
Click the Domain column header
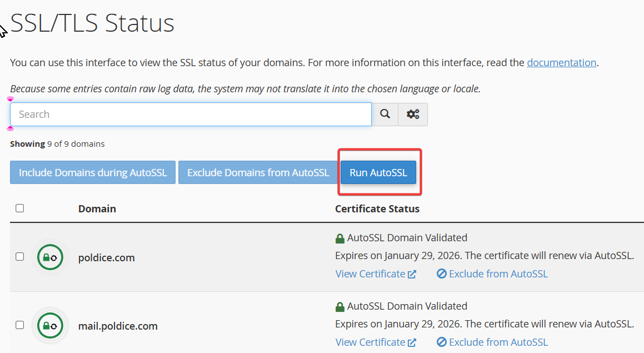coord(97,209)
